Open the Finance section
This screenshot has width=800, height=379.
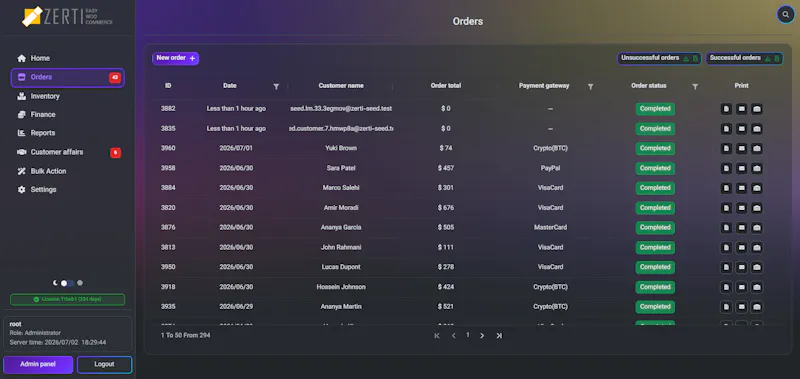(x=67, y=115)
